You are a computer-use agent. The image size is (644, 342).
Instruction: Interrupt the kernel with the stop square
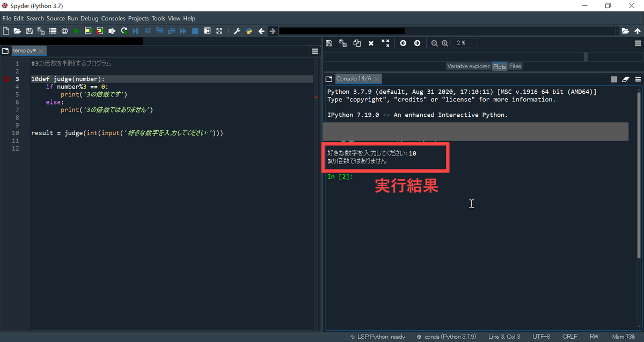click(614, 79)
